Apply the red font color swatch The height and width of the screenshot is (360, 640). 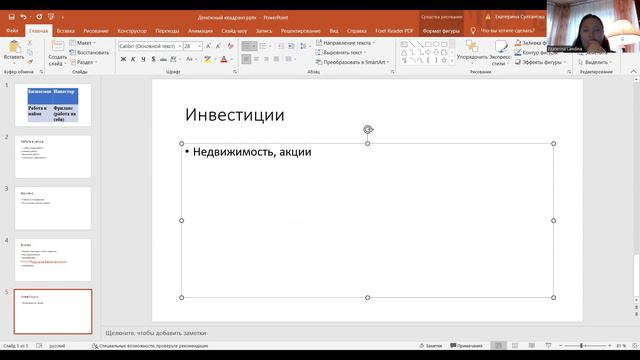point(224,59)
